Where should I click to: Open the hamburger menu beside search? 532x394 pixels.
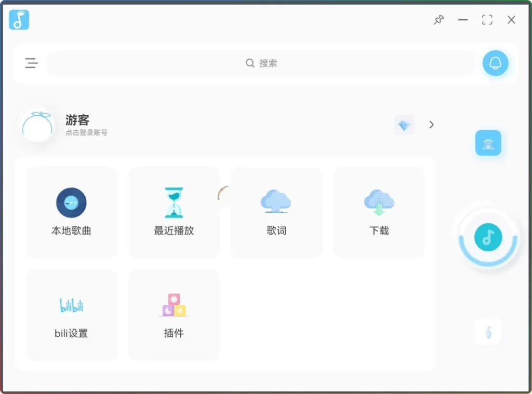31,63
